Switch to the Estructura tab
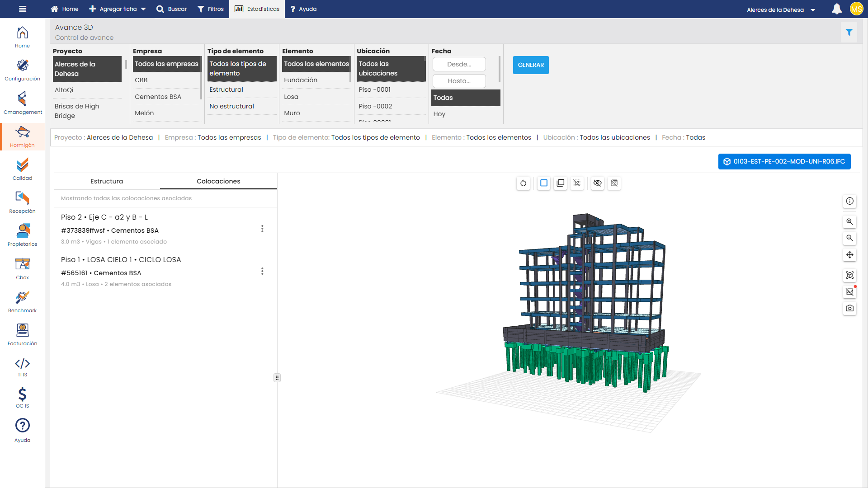The height and width of the screenshot is (488, 868). click(x=107, y=181)
